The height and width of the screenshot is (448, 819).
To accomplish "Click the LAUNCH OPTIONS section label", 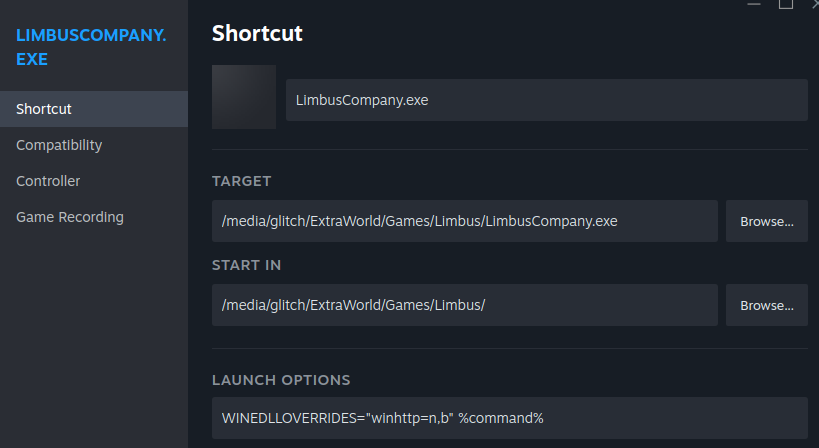I will click(281, 380).
